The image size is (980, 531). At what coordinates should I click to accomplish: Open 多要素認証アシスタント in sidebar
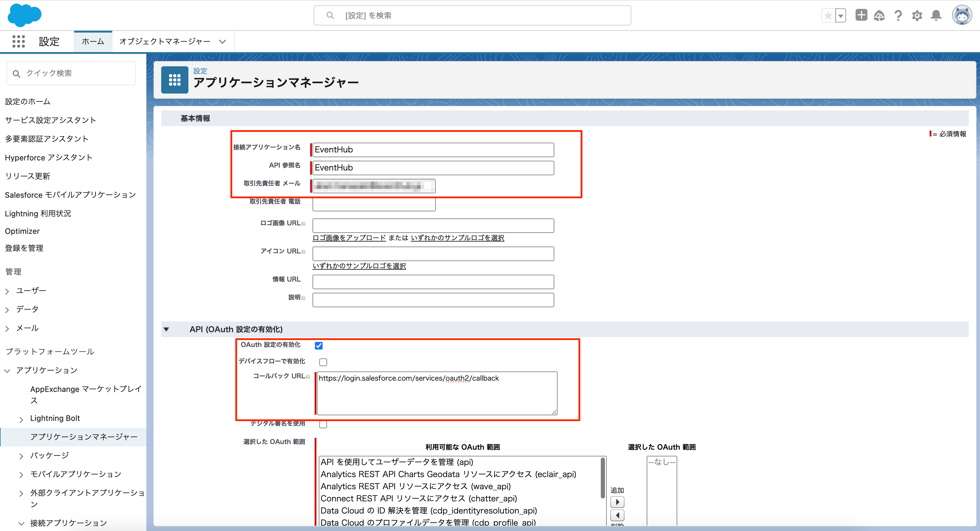(47, 139)
